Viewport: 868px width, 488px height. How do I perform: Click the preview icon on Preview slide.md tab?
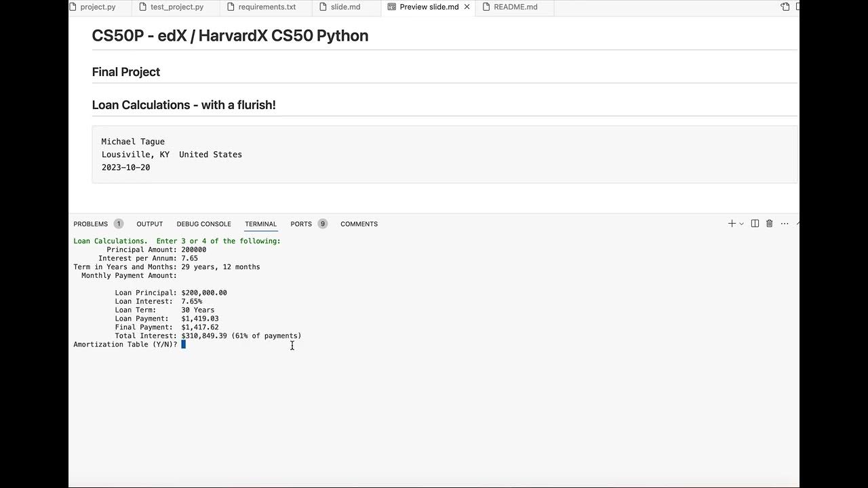tap(392, 7)
